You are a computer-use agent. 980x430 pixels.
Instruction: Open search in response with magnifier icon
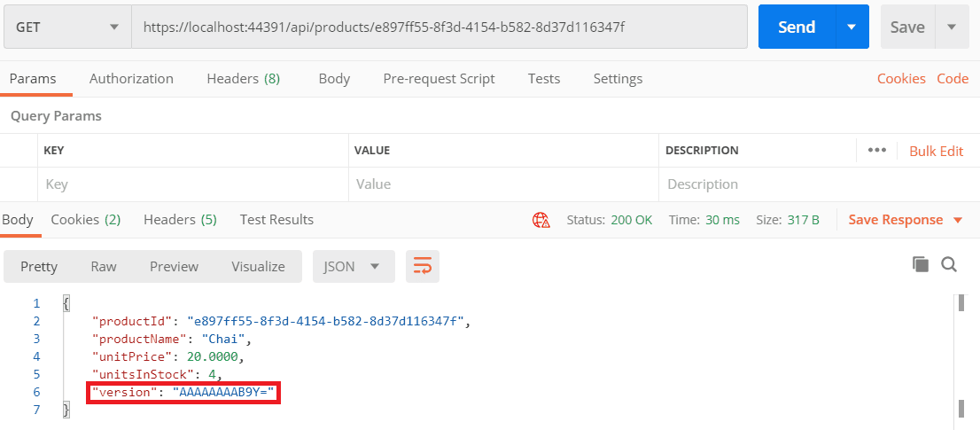[948, 264]
